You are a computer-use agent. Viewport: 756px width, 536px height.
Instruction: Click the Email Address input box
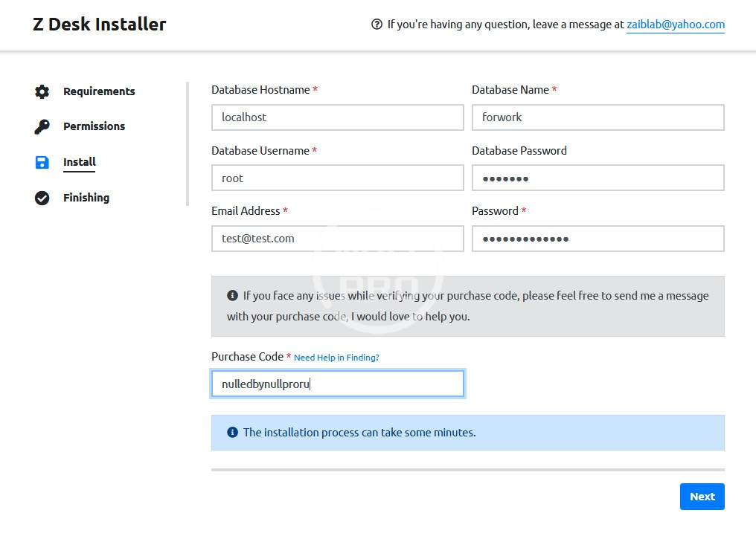(338, 239)
